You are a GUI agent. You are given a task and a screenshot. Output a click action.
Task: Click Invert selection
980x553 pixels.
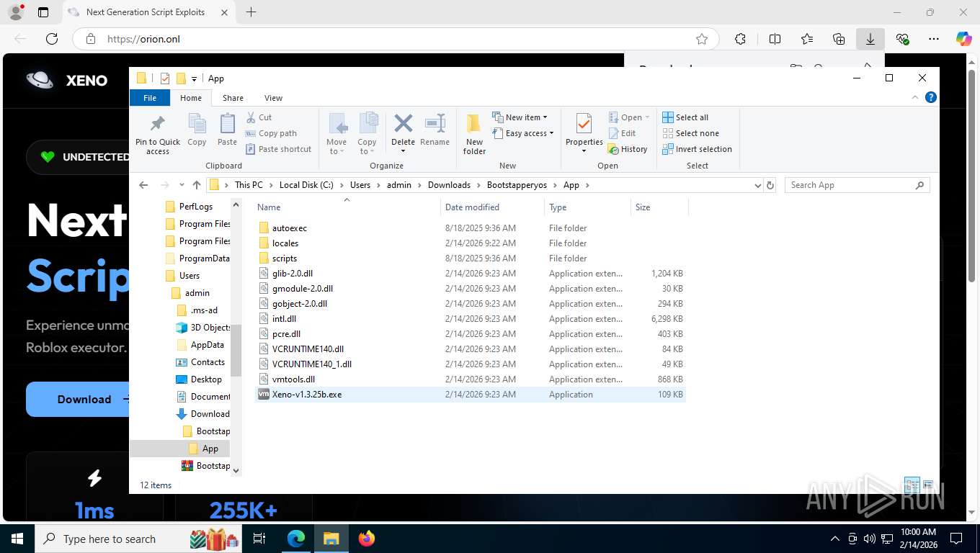pos(697,149)
